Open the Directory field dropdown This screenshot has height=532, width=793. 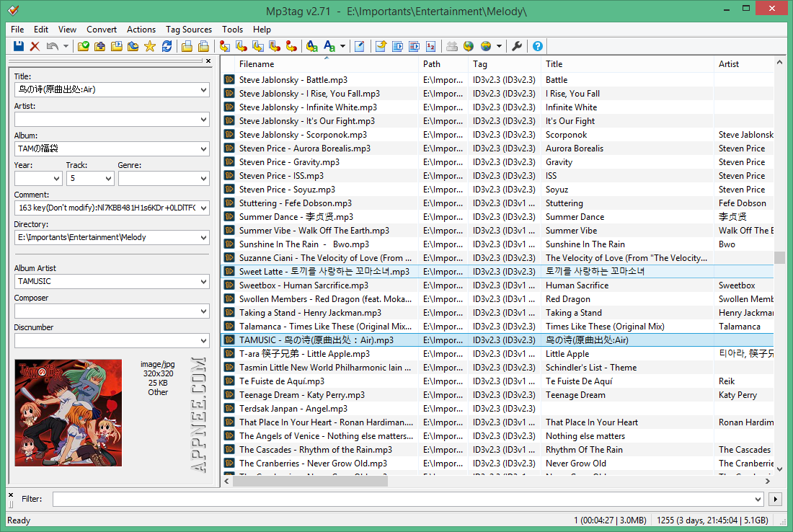click(203, 237)
